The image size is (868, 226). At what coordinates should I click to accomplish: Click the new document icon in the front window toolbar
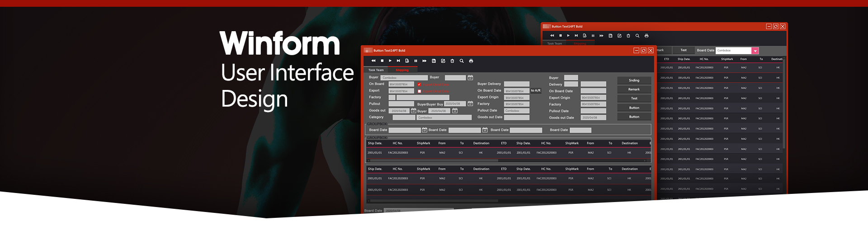coord(407,61)
